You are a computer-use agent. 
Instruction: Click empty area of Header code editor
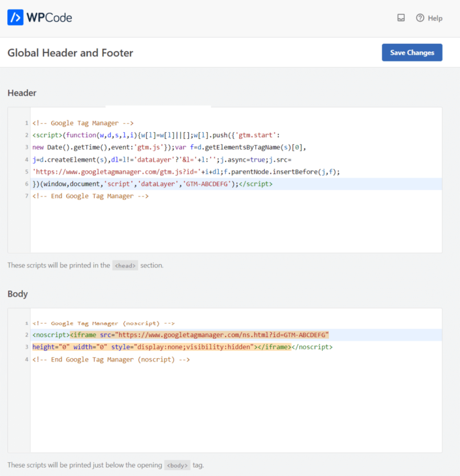236,228
